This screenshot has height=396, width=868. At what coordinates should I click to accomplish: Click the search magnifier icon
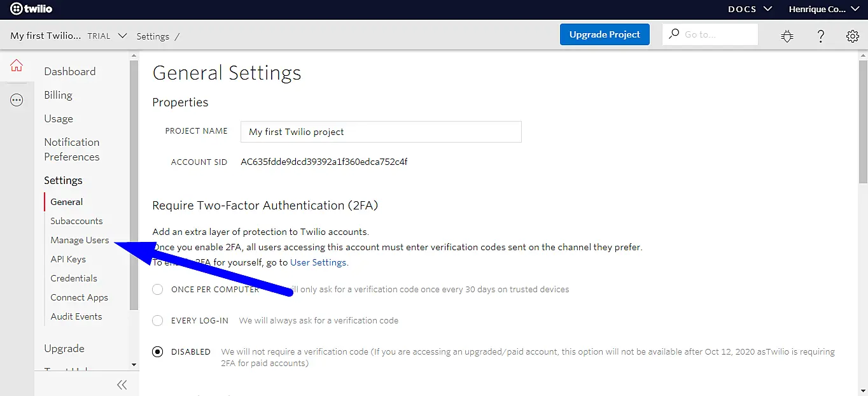(x=674, y=34)
